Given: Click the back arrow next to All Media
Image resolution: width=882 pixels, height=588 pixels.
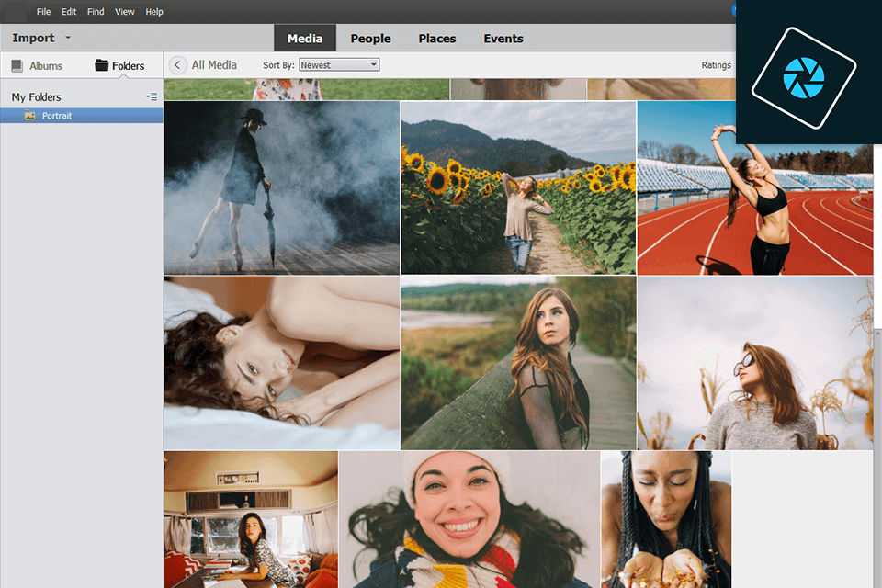Looking at the screenshot, I should coord(177,65).
